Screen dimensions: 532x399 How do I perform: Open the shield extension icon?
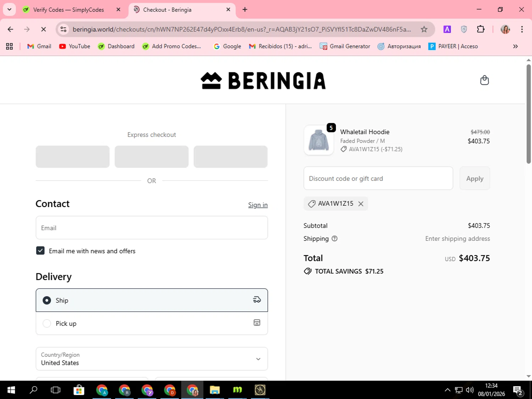pyautogui.click(x=464, y=29)
